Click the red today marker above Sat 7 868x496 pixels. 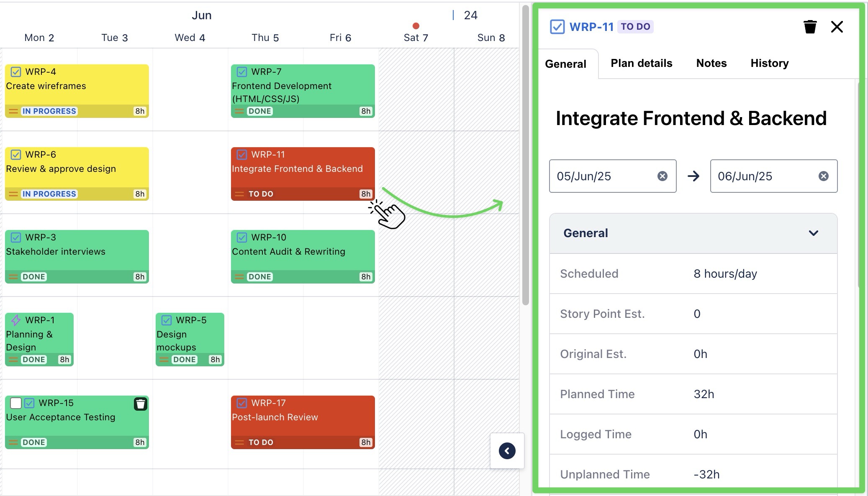click(416, 25)
